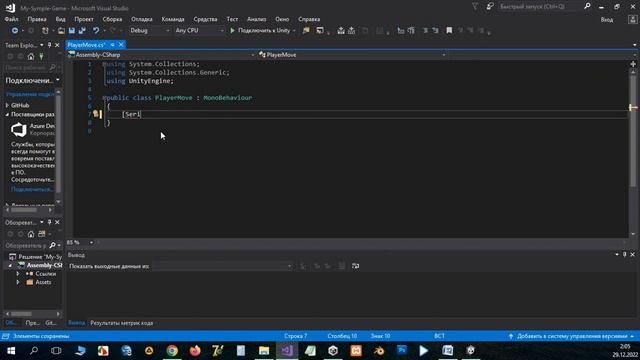
Task: Close the PlayerMove.cs tab
Action: pyautogui.click(x=121, y=45)
